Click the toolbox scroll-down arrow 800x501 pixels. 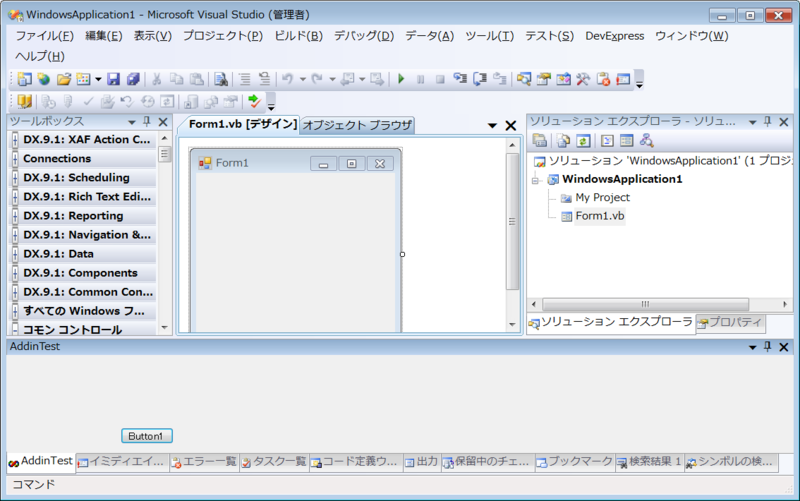164,328
